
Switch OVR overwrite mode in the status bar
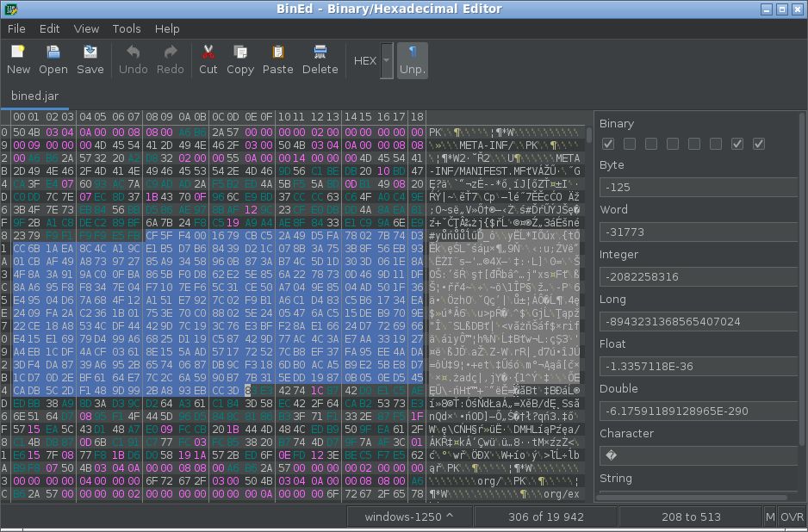pyautogui.click(x=792, y=517)
